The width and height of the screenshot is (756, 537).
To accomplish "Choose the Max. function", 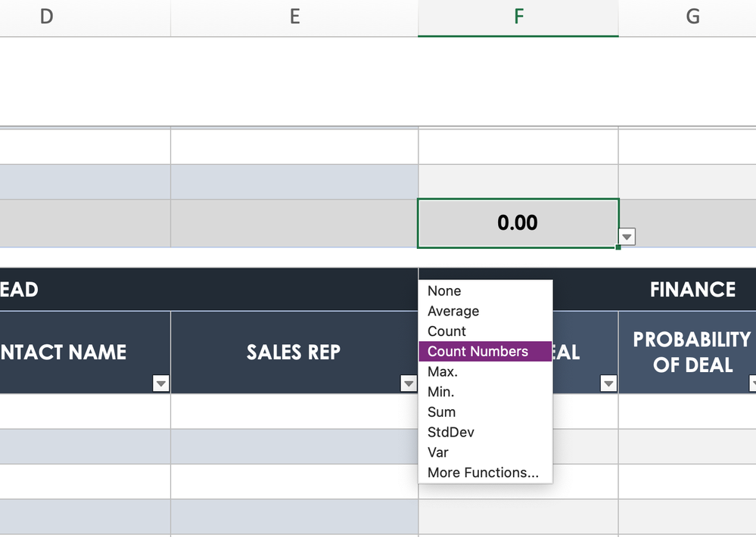I will (443, 372).
